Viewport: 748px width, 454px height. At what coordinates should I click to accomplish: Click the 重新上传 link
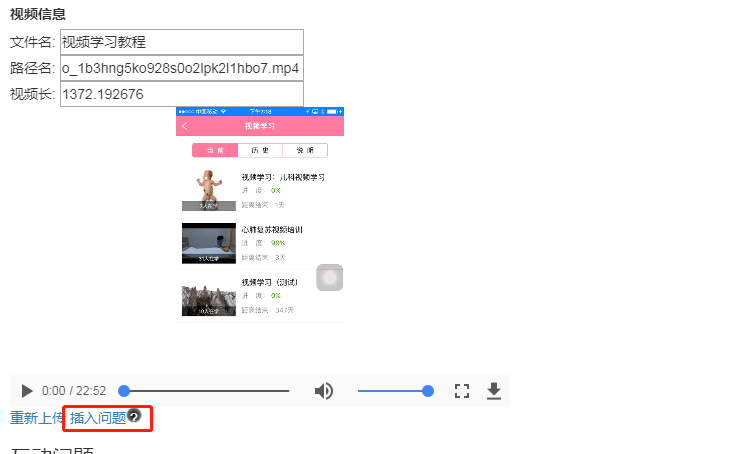(x=37, y=418)
